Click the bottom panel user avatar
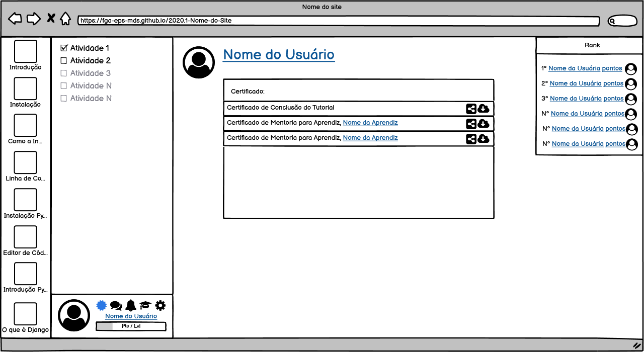The width and height of the screenshot is (644, 352). tap(74, 315)
